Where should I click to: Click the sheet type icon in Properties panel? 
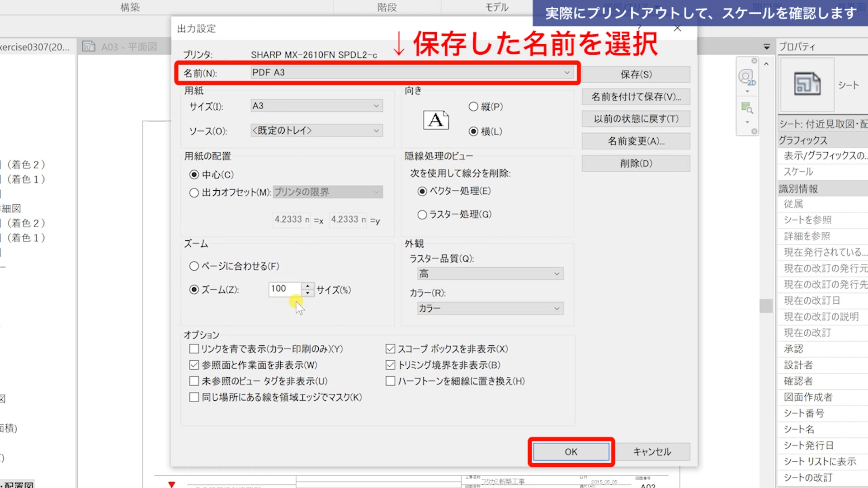click(x=807, y=84)
